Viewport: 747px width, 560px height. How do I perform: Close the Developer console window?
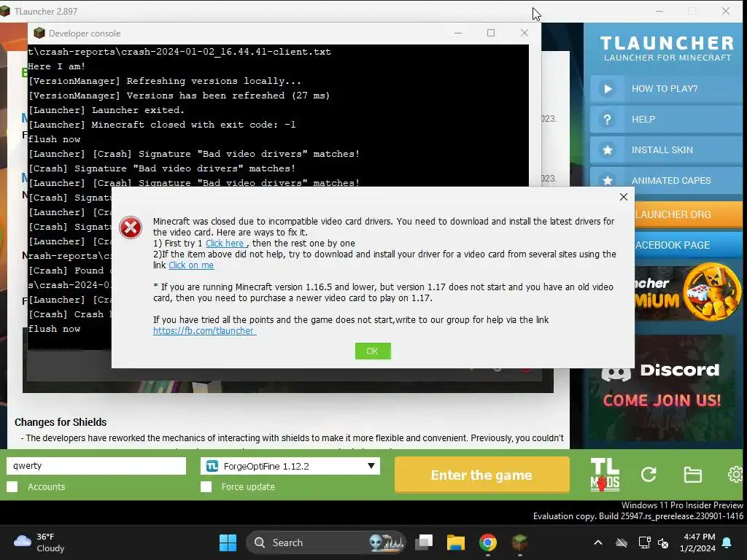524,33
